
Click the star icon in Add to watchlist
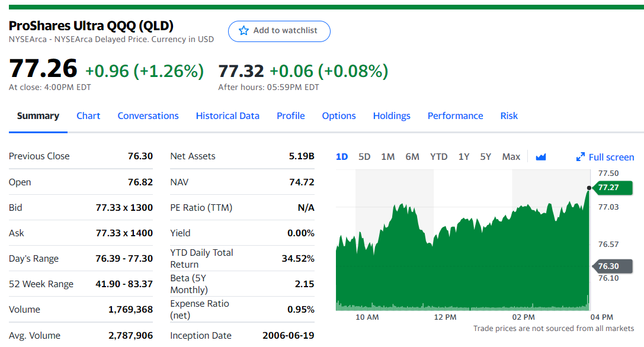point(243,31)
